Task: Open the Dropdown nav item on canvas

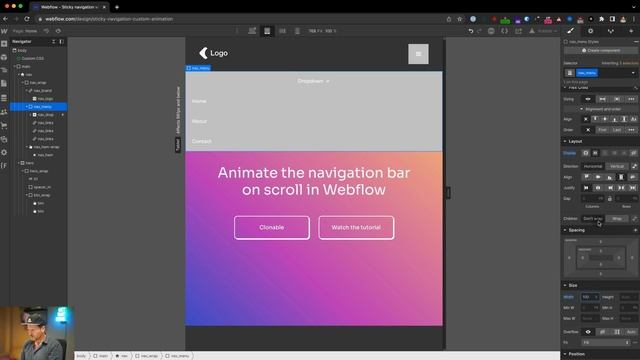Action: click(313, 81)
